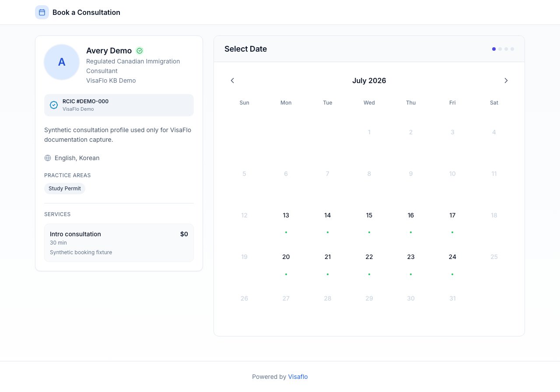Click the PRACTICE AREAS section label
This screenshot has width=560, height=392.
[x=67, y=175]
